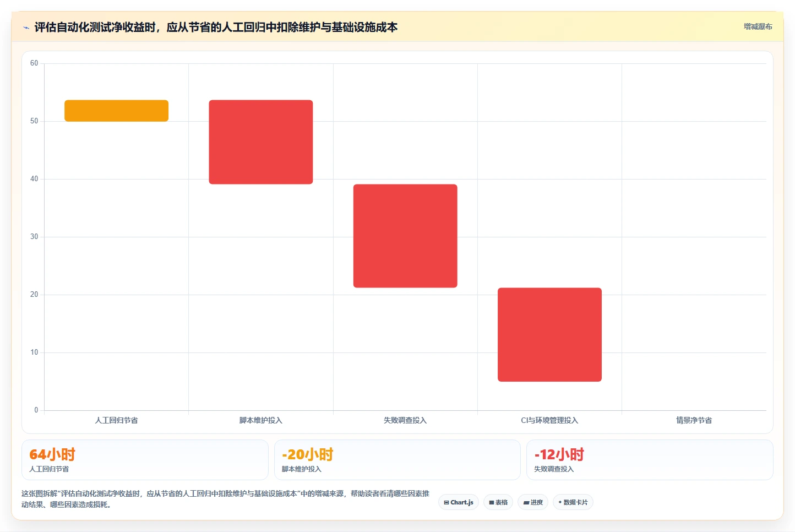Click the orange 人工回归节省 bar
795x532 pixels.
[x=116, y=111]
